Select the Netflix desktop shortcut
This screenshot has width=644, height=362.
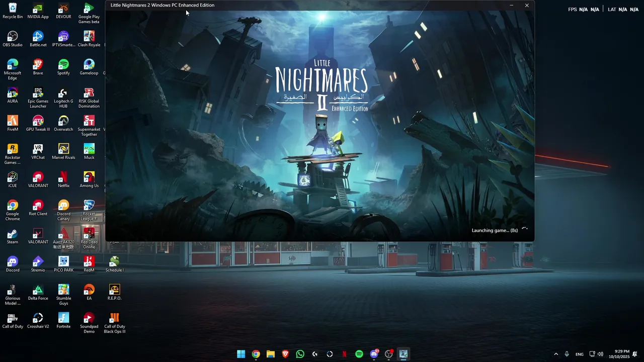coord(63,180)
